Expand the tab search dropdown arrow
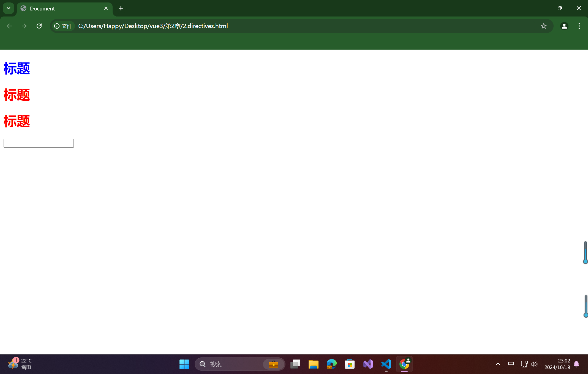Image resolution: width=588 pixels, height=374 pixels. [x=9, y=8]
